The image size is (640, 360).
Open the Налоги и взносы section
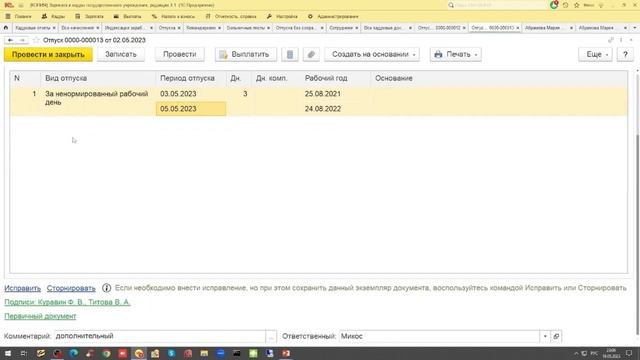pyautogui.click(x=173, y=16)
